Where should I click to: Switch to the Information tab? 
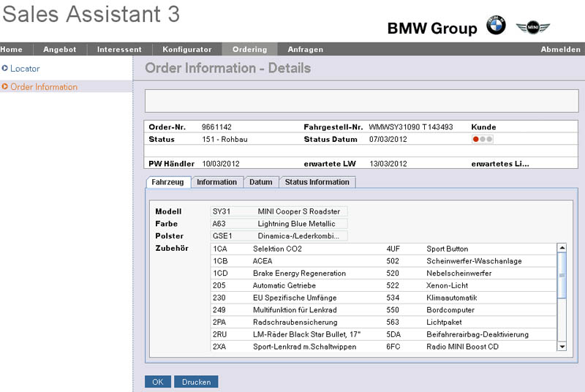pos(216,182)
